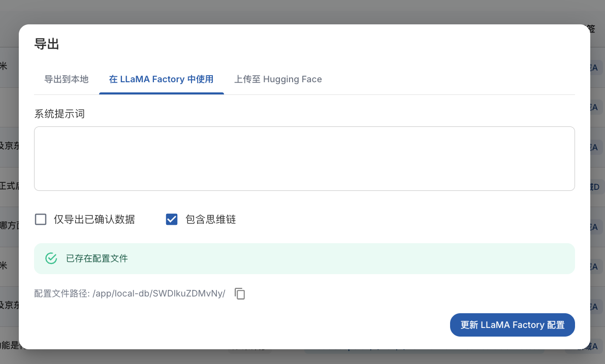Enable 仅导出已确认数据 checkbox
Viewport: 605px width, 364px height.
41,219
